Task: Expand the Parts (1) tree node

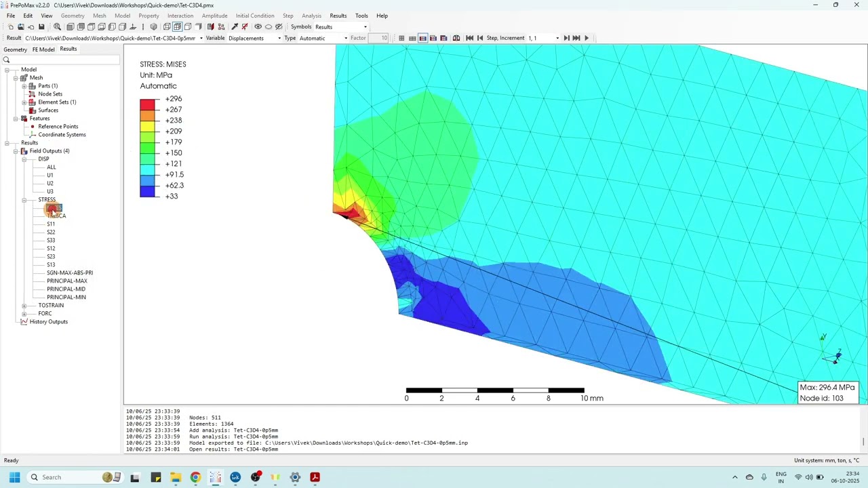Action: (24, 86)
